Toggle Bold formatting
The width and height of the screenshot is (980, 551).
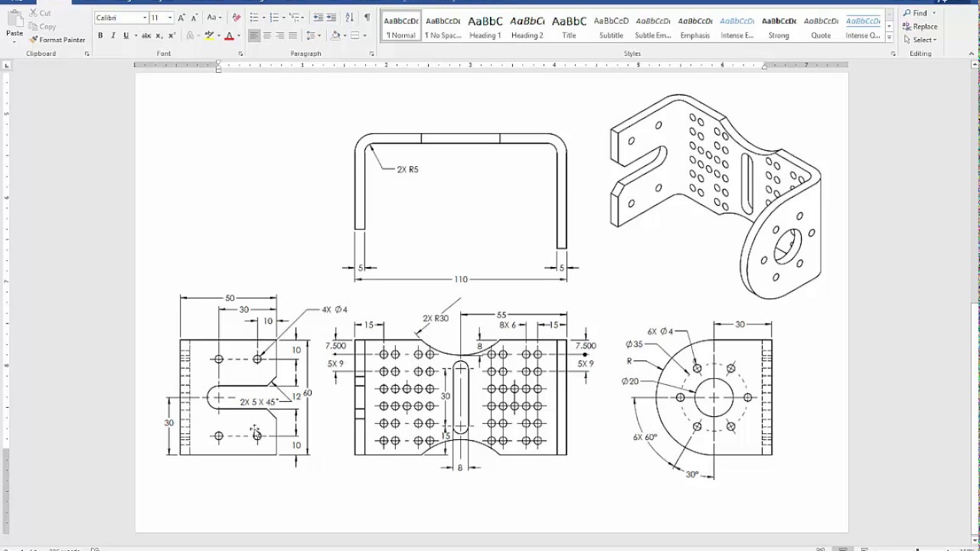(100, 36)
